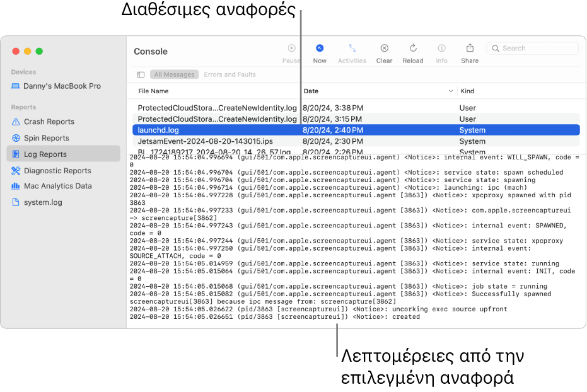Select JetsamEvent-2024-08-20-143015.ips row
Screen dimensions: 587x392
pyautogui.click(x=356, y=141)
